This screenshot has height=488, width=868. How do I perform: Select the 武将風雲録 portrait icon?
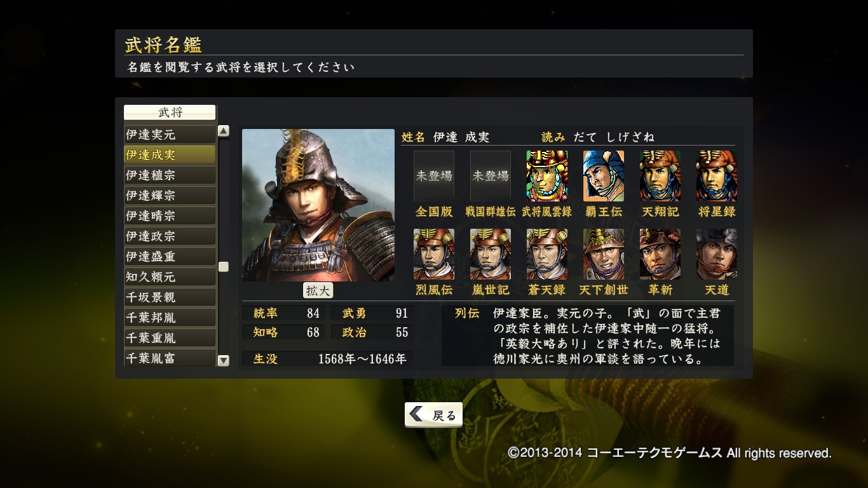pyautogui.click(x=547, y=176)
